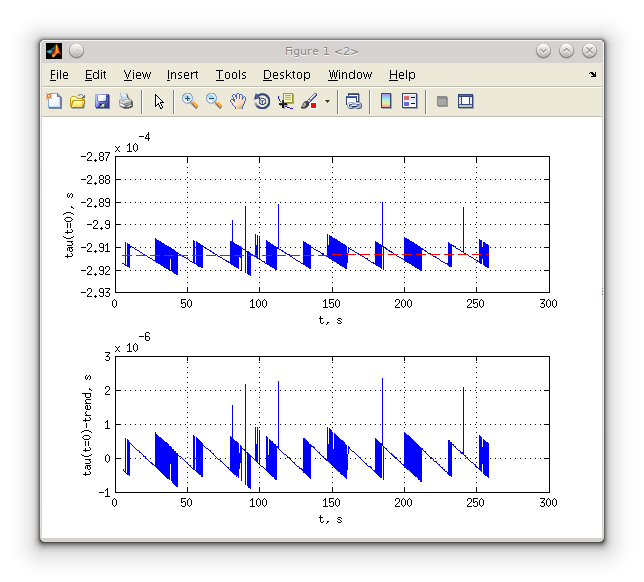
Task: Open the File menu
Action: (x=59, y=75)
